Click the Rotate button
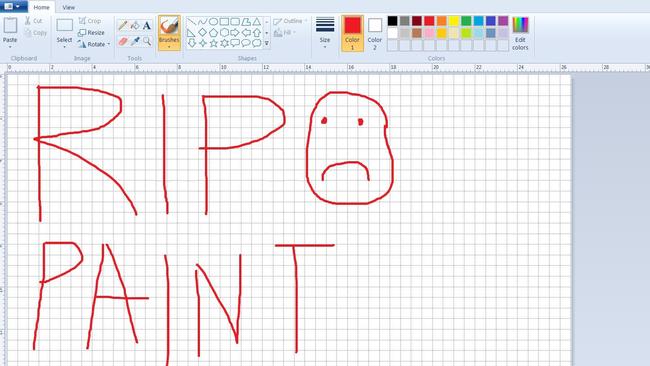650x366 pixels. tap(92, 44)
